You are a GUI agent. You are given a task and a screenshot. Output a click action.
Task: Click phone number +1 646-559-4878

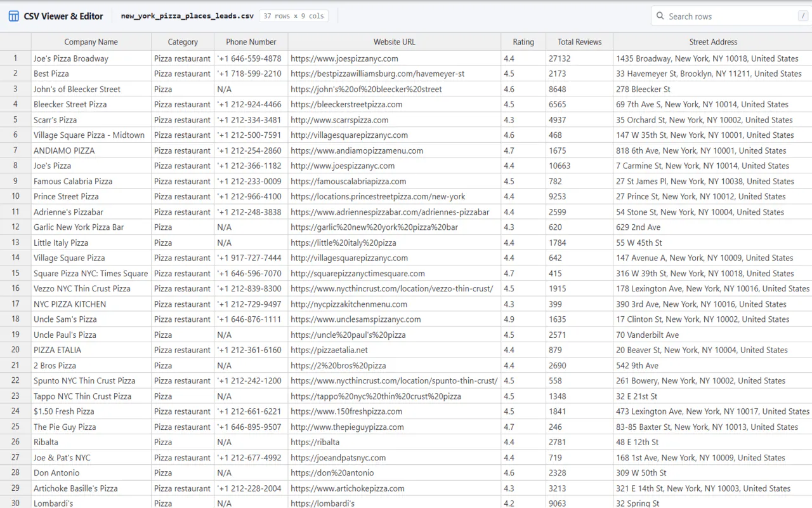251,58
